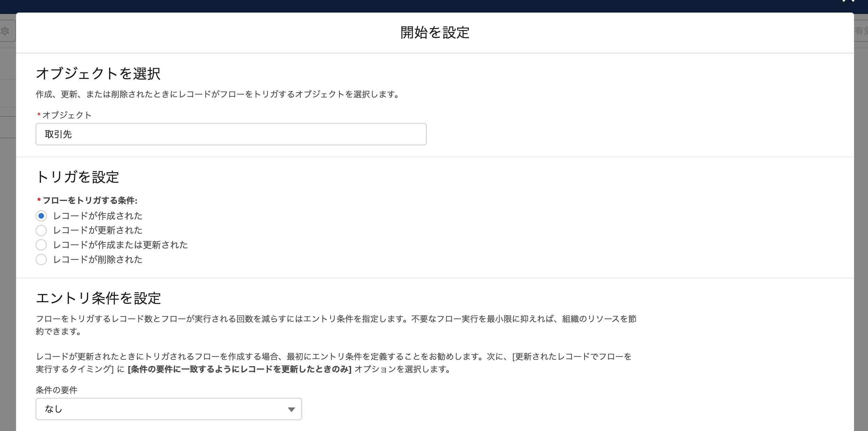Click the トリガを設定 section heading
This screenshot has width=868, height=431.
click(x=78, y=177)
